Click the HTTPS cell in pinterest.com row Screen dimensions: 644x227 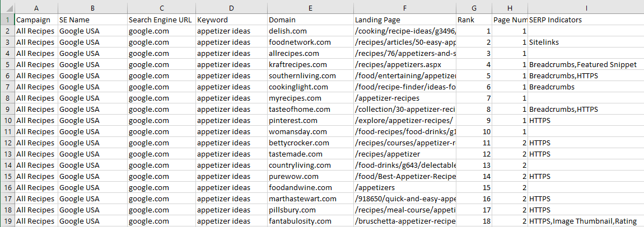tap(586, 120)
